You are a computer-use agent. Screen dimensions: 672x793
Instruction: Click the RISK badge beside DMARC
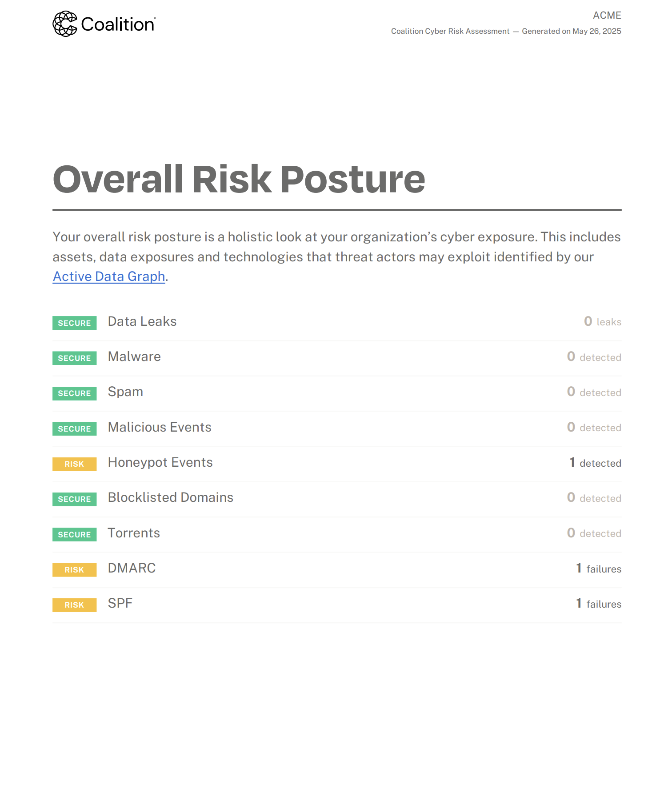[74, 570]
